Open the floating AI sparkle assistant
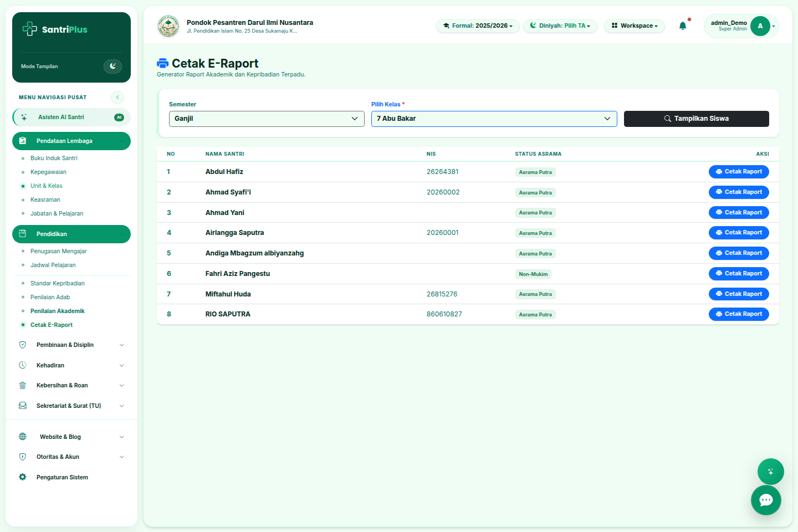The height and width of the screenshot is (532, 798). coord(770,472)
